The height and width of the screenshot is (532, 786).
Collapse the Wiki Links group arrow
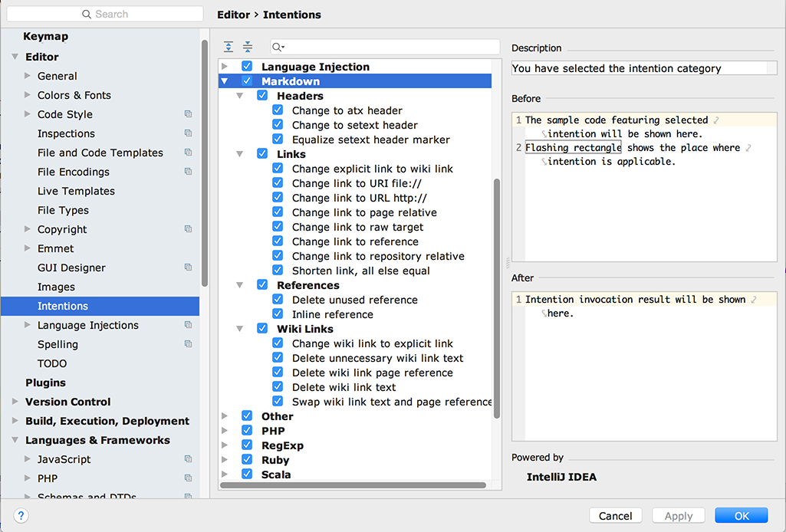(240, 329)
